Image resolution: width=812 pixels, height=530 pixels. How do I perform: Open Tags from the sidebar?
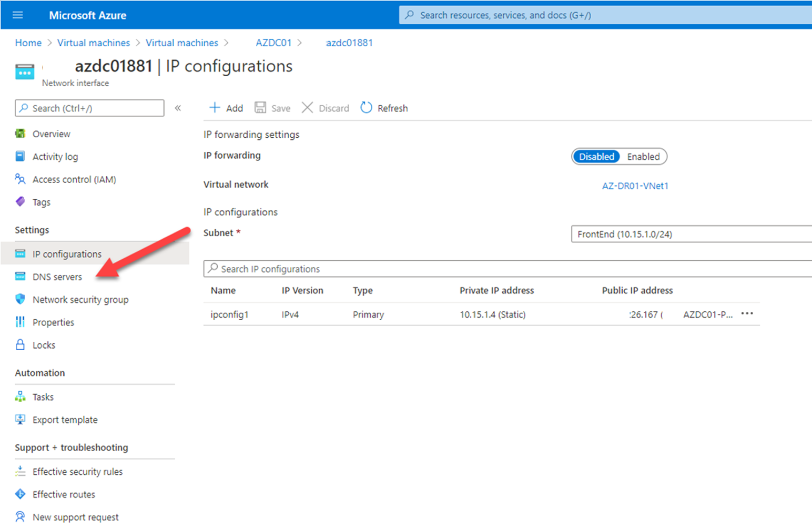(42, 202)
